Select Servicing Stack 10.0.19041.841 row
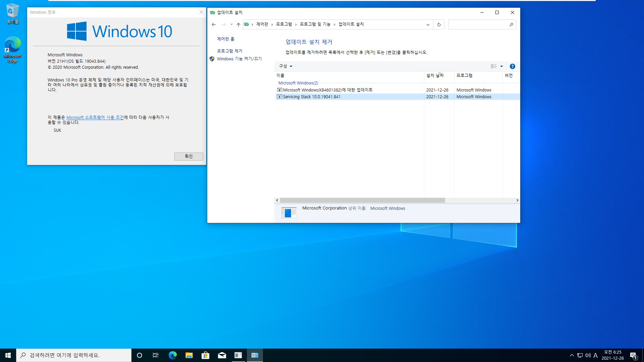Screen dimensions: 644x362 click(397, 97)
